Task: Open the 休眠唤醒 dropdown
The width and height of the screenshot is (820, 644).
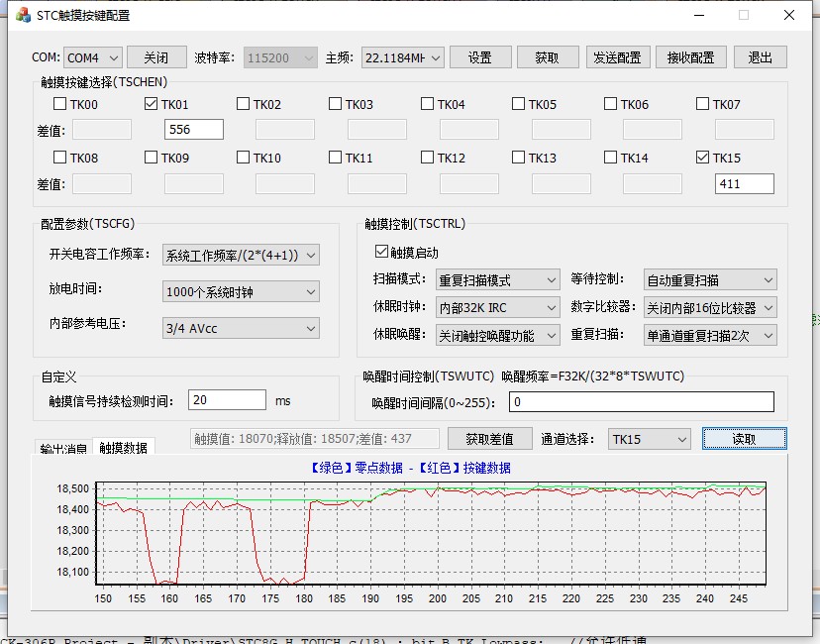Action: (x=498, y=335)
